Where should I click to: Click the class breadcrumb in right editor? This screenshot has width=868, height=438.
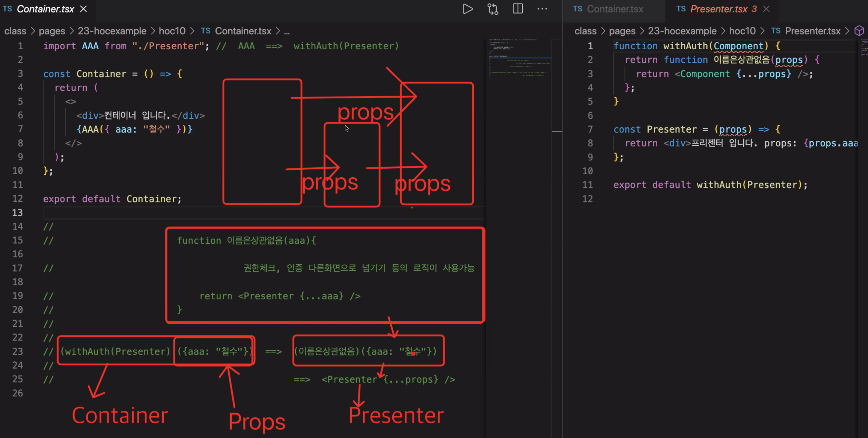[x=585, y=31]
